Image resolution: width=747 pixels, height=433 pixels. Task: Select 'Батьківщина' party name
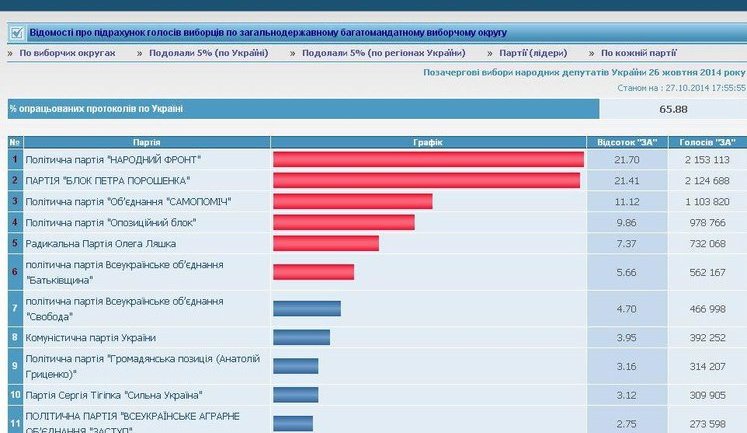[124, 272]
